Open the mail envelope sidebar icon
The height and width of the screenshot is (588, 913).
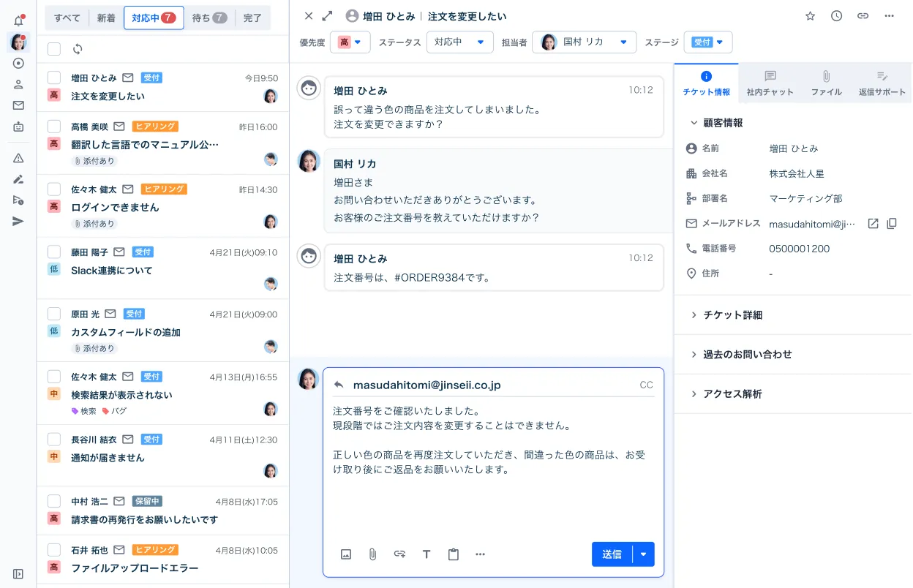tap(18, 105)
